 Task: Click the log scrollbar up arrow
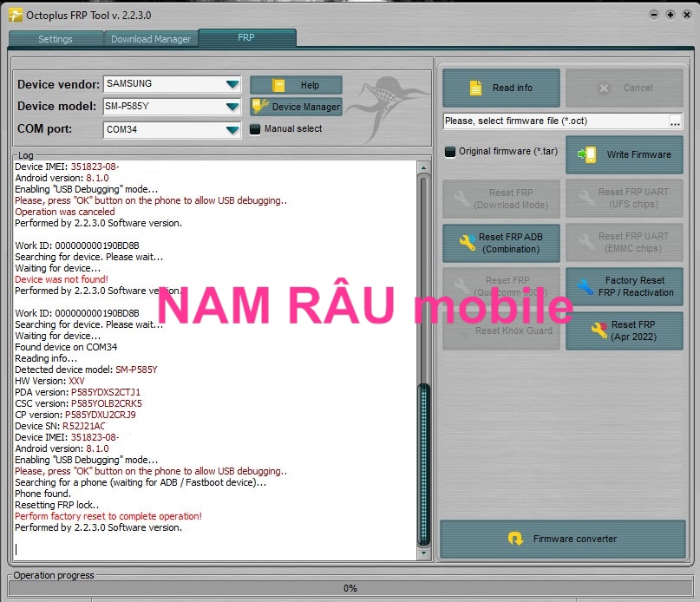(423, 168)
